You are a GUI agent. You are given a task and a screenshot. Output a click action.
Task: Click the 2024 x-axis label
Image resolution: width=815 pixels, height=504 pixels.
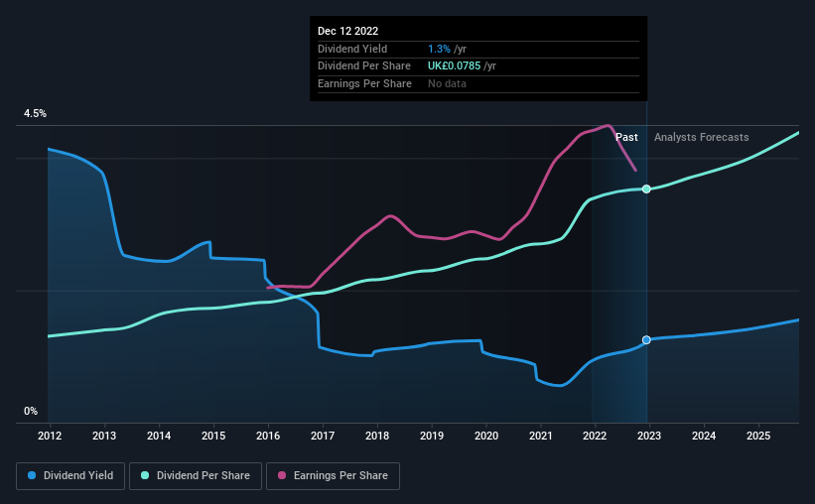(x=704, y=436)
